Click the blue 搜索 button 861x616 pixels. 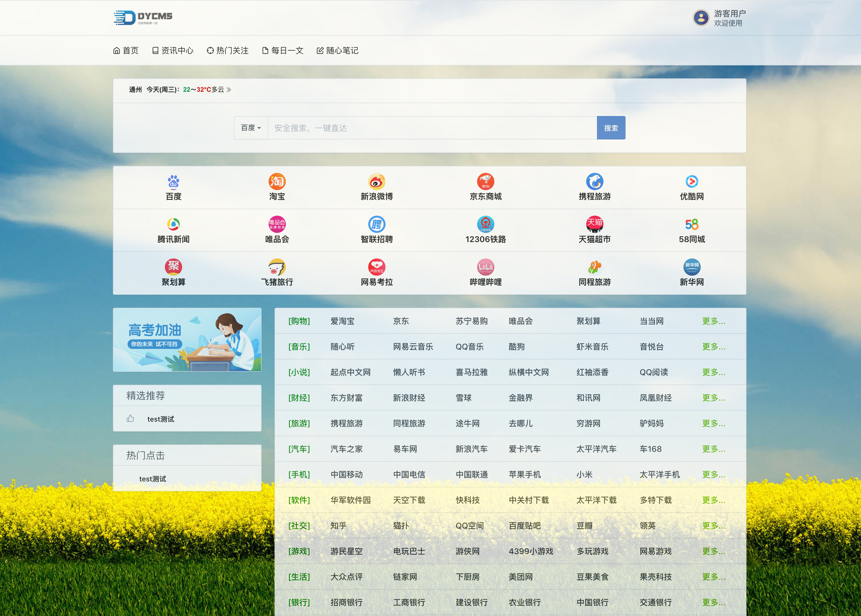coord(611,128)
